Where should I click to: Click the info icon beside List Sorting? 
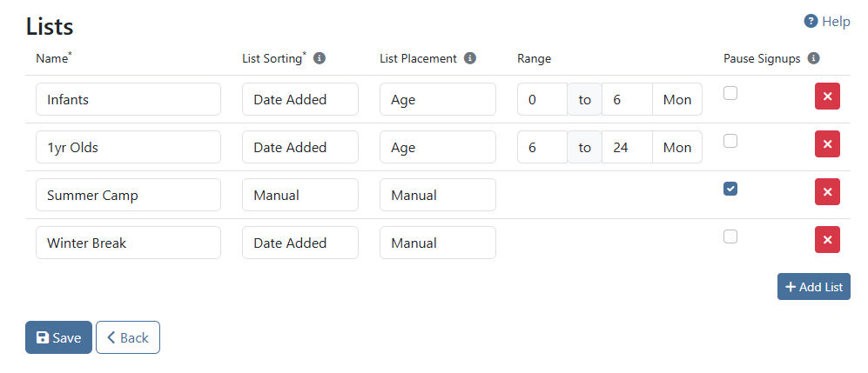pyautogui.click(x=320, y=58)
